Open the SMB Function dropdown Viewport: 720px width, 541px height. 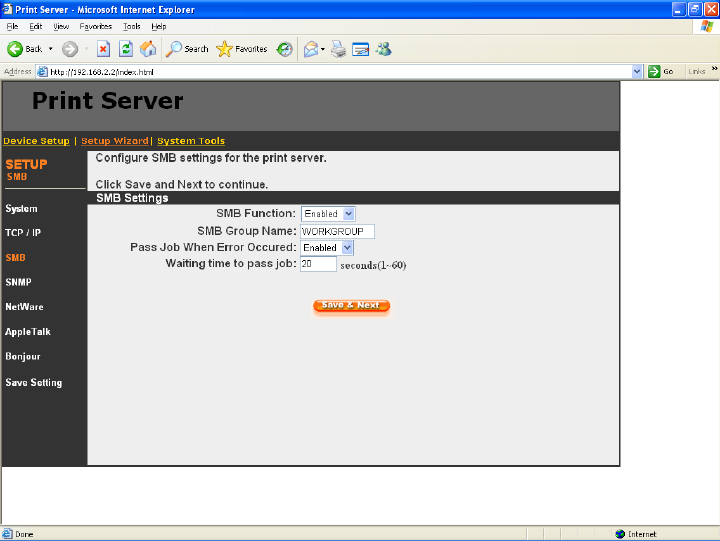328,214
